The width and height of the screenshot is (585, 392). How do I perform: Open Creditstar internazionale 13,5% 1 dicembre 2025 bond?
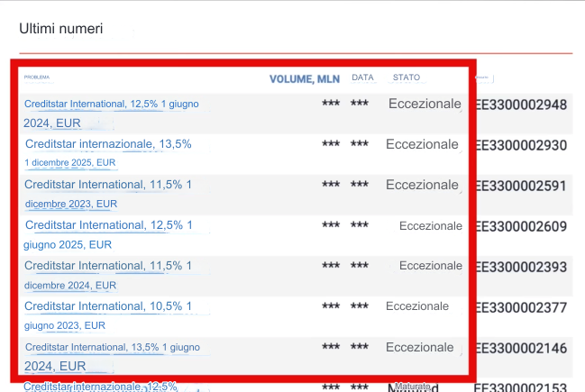click(x=108, y=153)
